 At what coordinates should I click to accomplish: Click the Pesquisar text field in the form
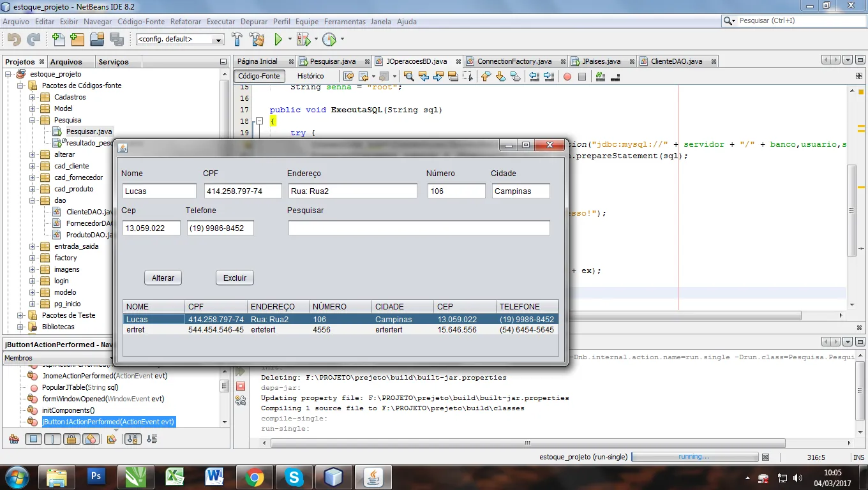coord(419,228)
